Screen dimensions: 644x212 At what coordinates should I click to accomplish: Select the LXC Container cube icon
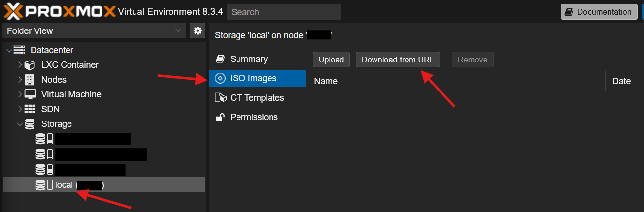pos(30,65)
